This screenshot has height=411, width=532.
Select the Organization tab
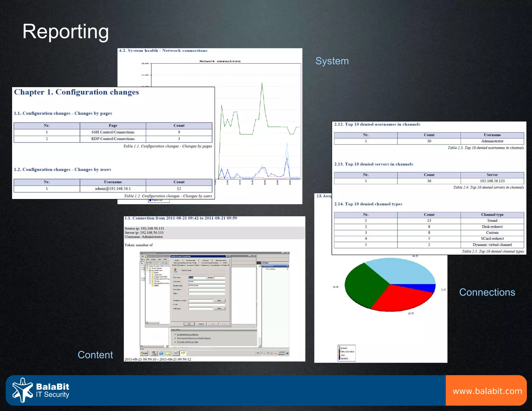215,265
